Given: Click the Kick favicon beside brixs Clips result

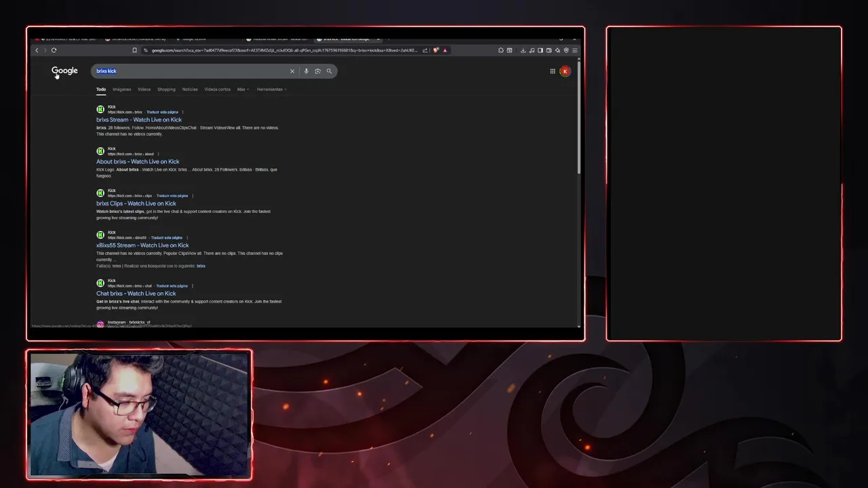Looking at the screenshot, I should pos(100,193).
